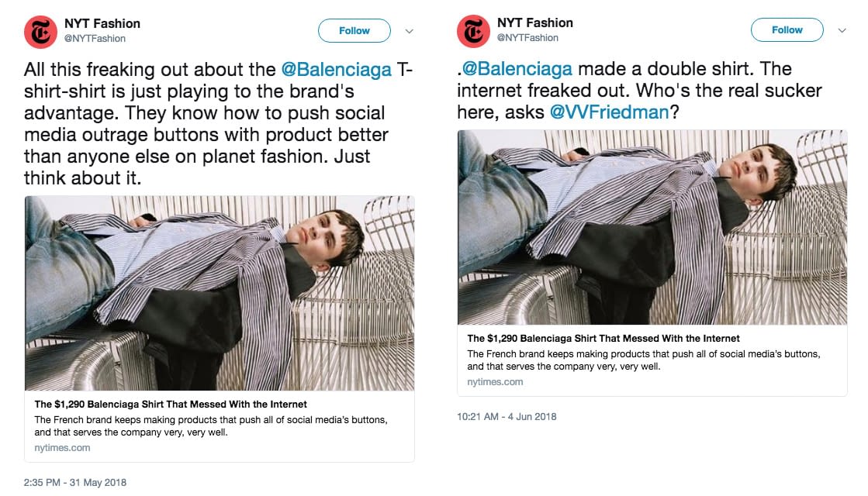This screenshot has height=496, width=868.
Task: Click the @NYTFashion handle on the 31 May tweet
Action: coord(95,39)
